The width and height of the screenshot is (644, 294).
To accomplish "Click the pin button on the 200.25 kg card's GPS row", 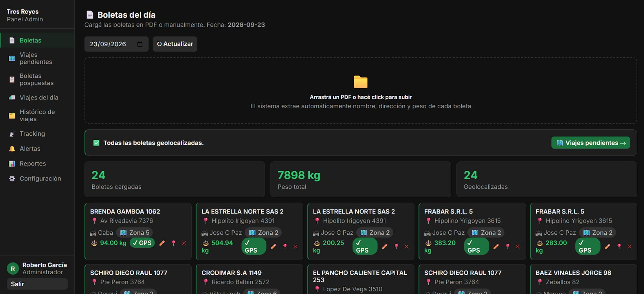I will coord(396,246).
